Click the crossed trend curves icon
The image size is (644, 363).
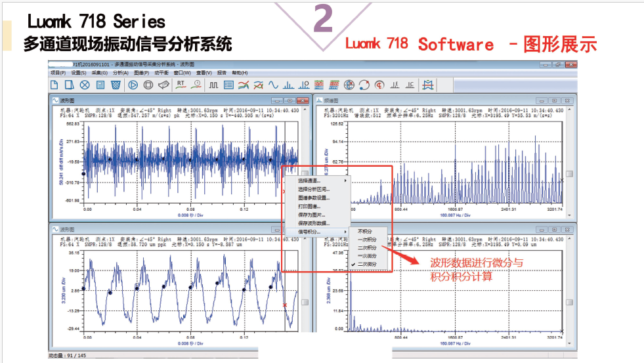[x=259, y=85]
